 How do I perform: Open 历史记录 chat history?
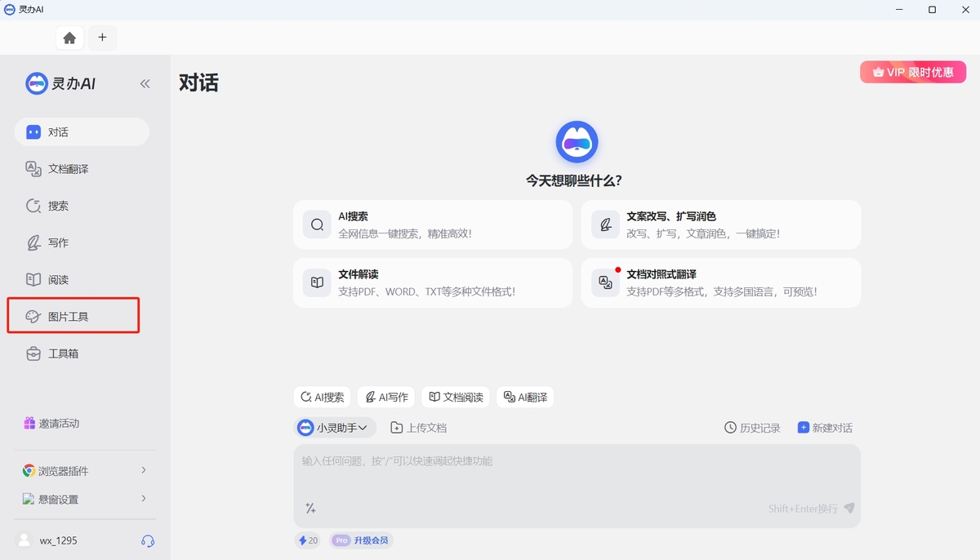(x=752, y=428)
